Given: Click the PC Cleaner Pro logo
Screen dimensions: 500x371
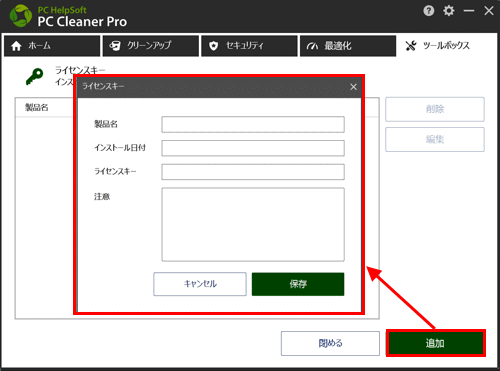Looking at the screenshot, I should pos(21,16).
